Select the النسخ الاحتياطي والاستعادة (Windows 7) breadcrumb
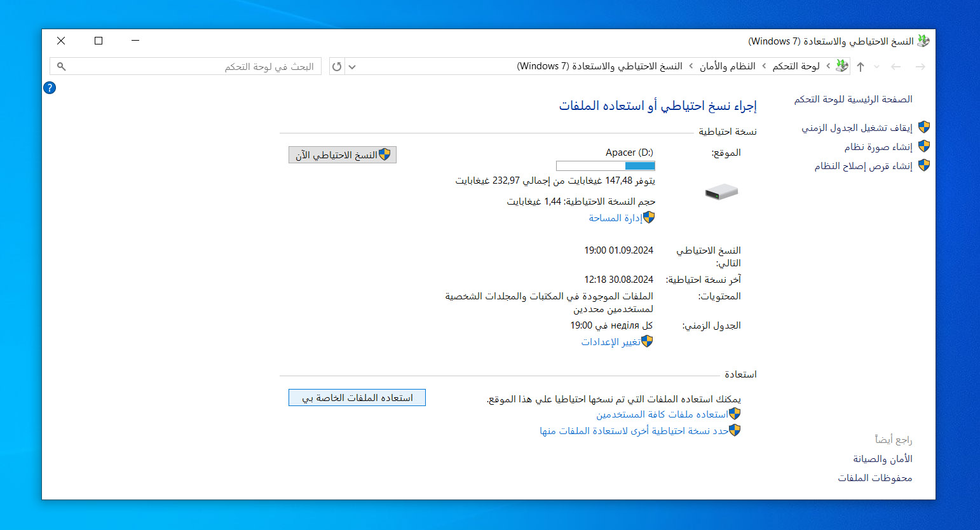Image resolution: width=980 pixels, height=530 pixels. pyautogui.click(x=599, y=66)
